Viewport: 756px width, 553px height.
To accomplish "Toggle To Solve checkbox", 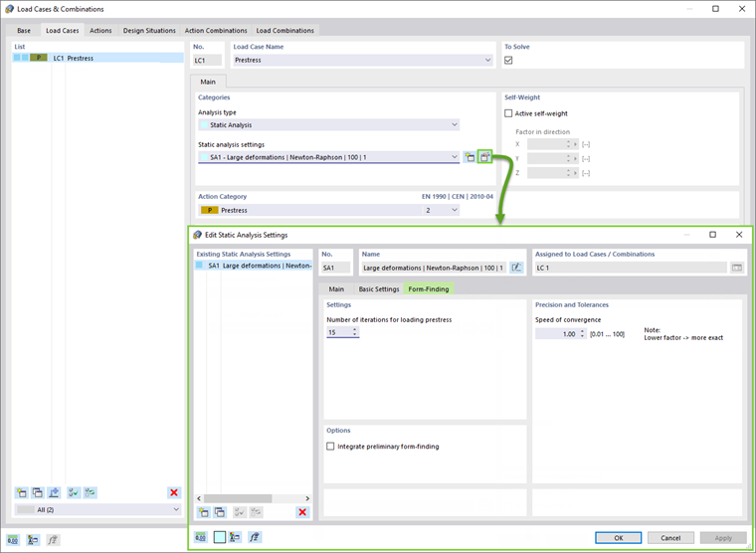I will [508, 61].
